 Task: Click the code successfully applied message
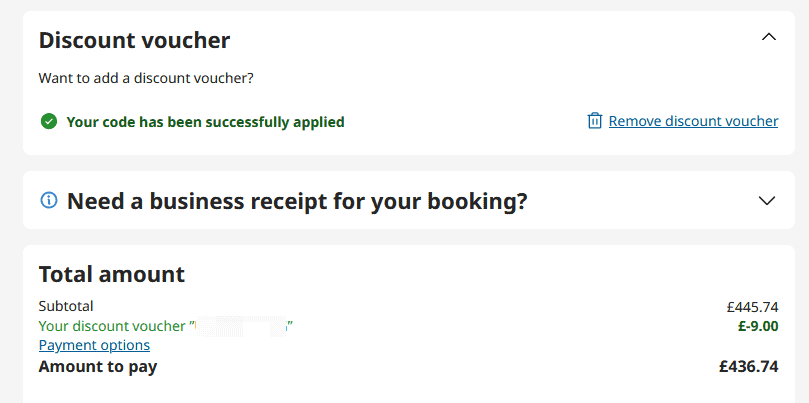[205, 122]
